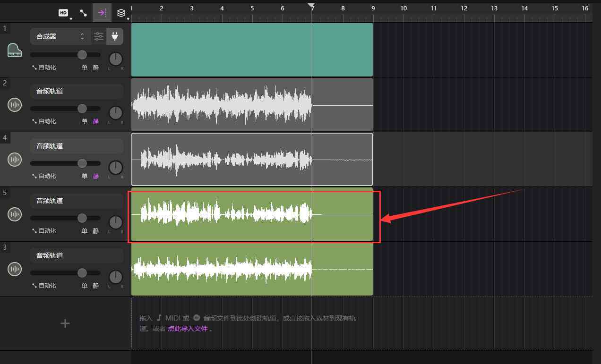Select track number 1 header
The width and height of the screenshot is (601, 364).
pyautogui.click(x=5, y=28)
